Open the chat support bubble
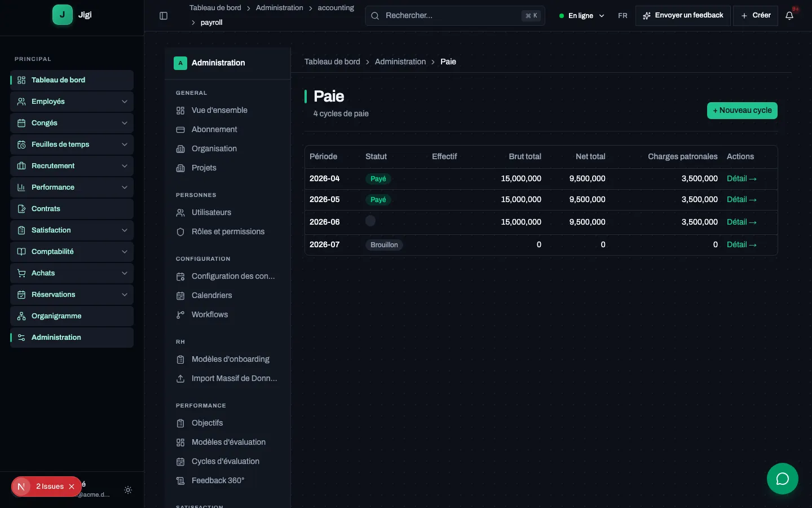The width and height of the screenshot is (812, 508). point(782,479)
